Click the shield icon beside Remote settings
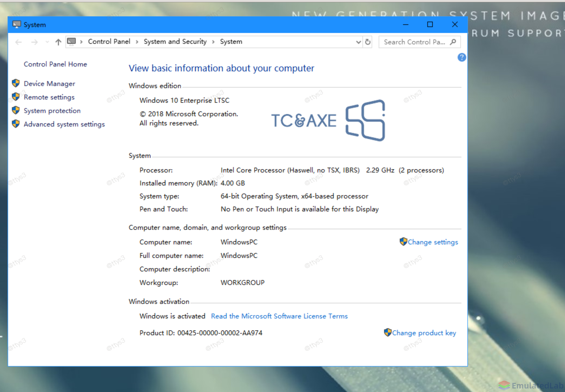 16,97
